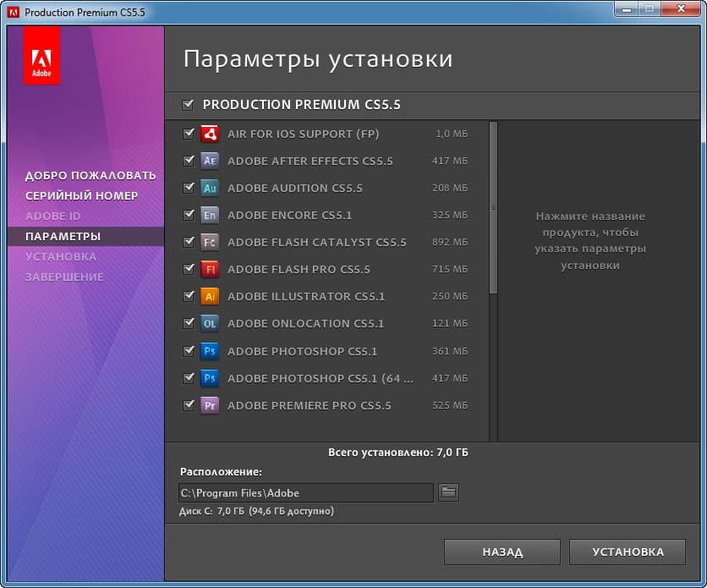Screen dimensions: 707x588
Task: Uncheck Adobe Photoshop CS5.1 361 МБ checkbox
Action: 189,350
